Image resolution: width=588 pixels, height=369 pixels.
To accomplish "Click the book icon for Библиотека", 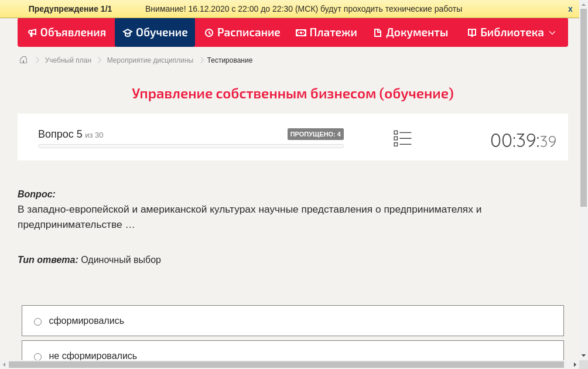I will tap(472, 33).
